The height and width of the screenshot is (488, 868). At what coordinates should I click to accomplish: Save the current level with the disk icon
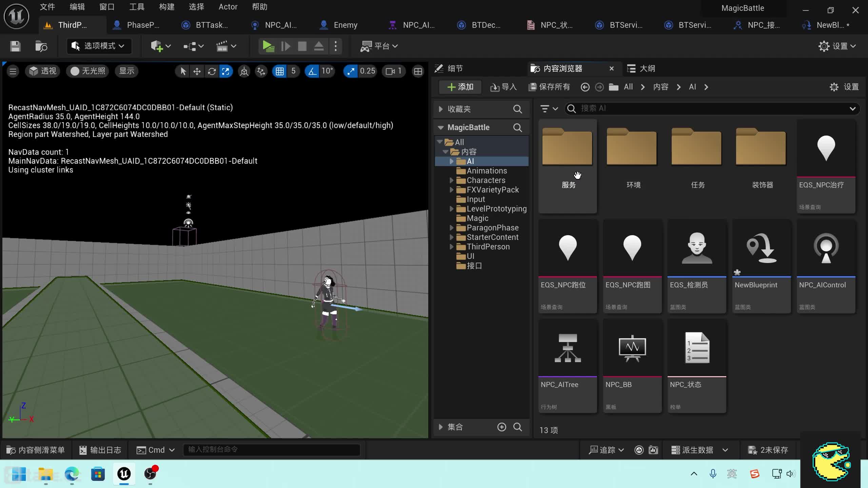pyautogui.click(x=15, y=46)
